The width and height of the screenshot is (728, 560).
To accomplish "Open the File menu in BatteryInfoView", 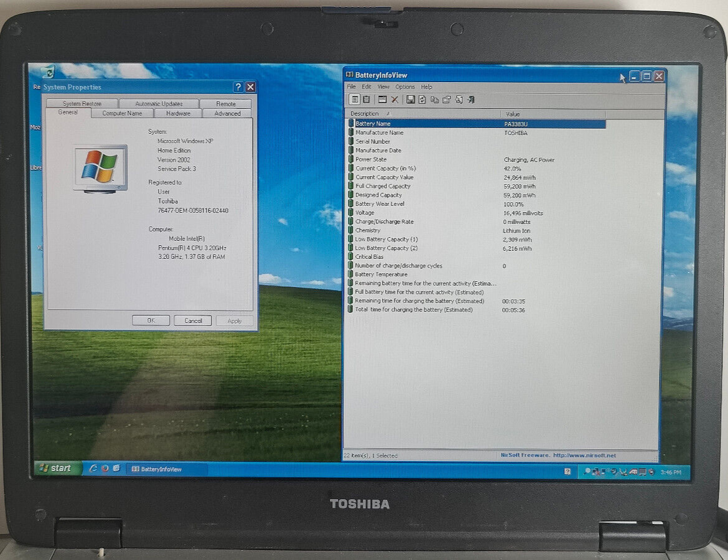I will (352, 87).
